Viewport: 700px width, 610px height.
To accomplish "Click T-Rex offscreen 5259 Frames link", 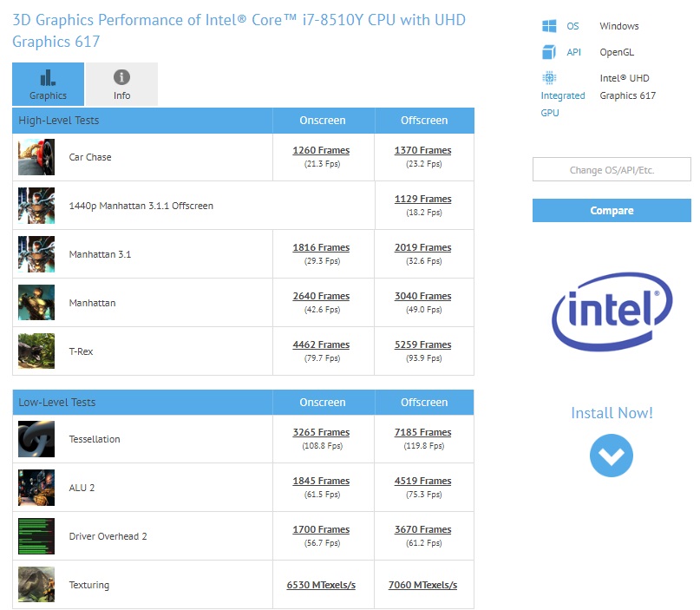I will coord(422,344).
